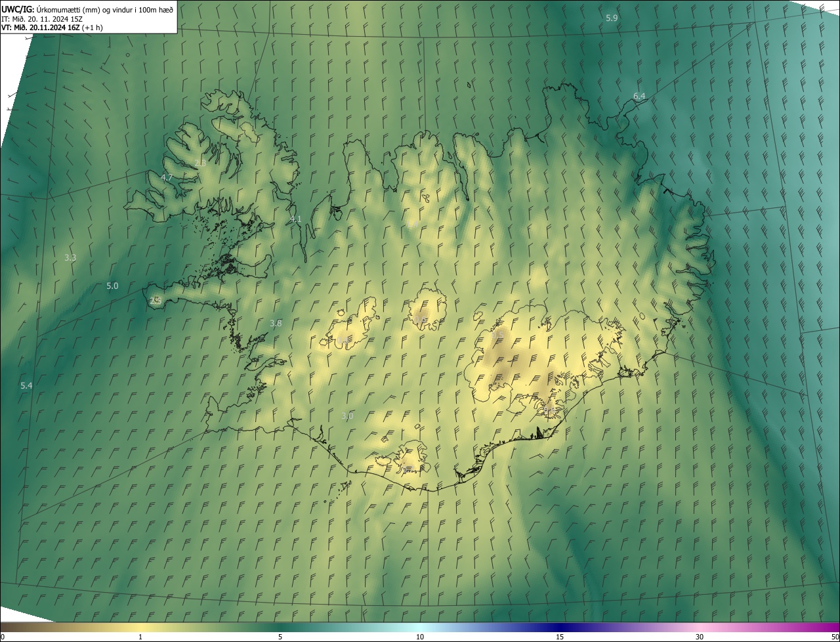Click the color scale at tick 10

tap(420, 637)
